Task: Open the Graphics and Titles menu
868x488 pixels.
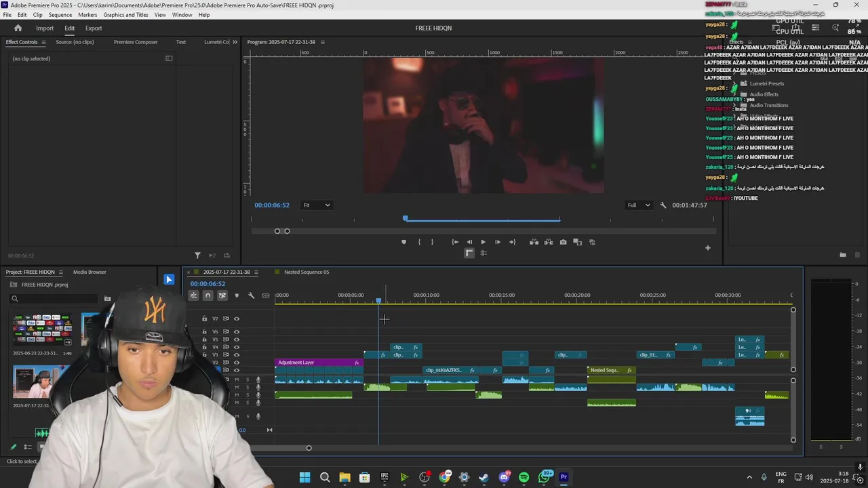Action: pos(125,15)
